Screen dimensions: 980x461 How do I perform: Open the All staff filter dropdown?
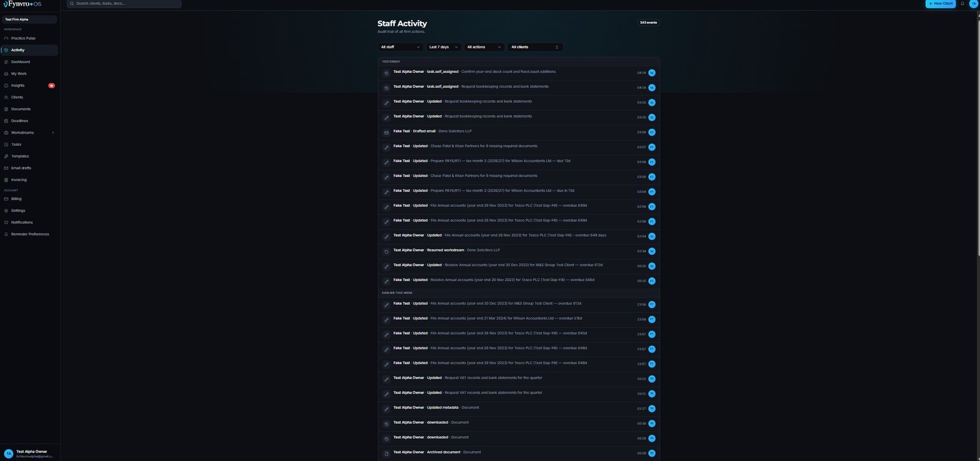(x=401, y=47)
